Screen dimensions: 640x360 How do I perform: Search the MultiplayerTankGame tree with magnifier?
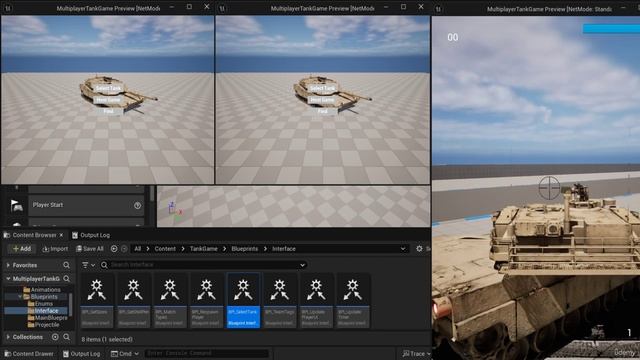(67, 279)
